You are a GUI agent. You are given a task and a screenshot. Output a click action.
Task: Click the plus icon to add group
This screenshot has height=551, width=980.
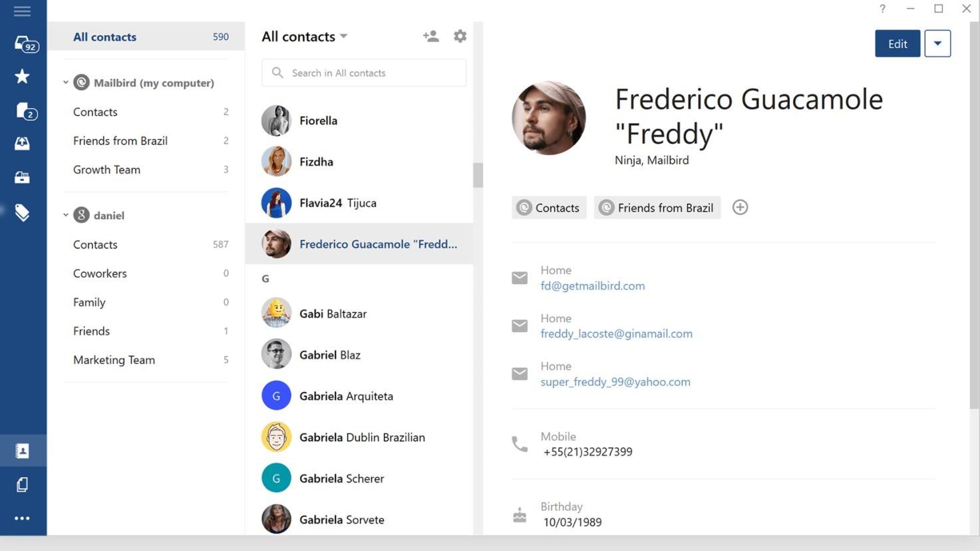point(740,208)
